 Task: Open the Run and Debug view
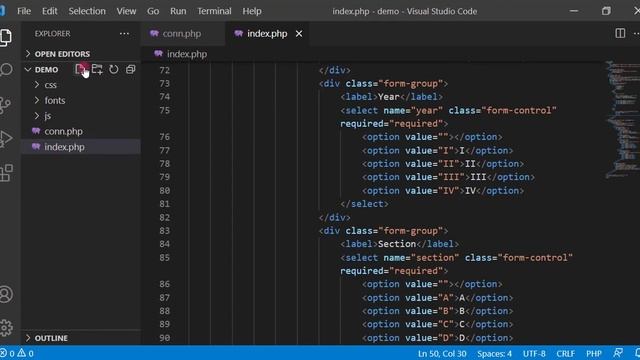pos(6,139)
